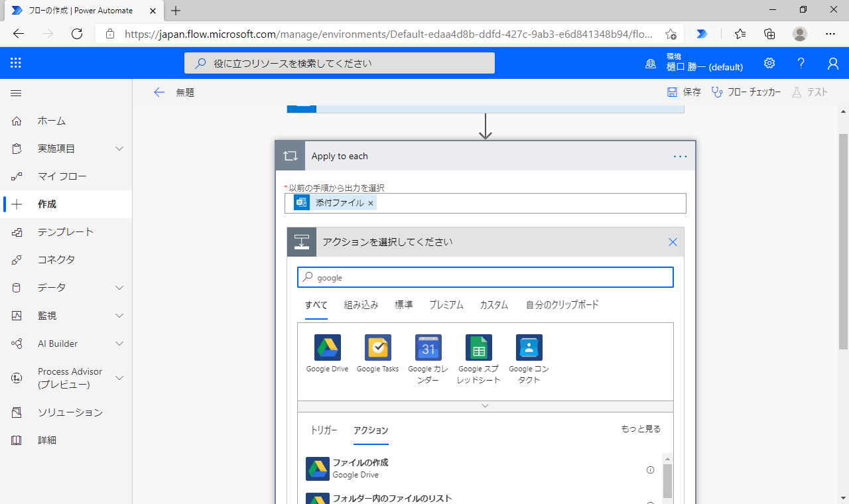Collapse the left navigation hamburger menu
The width and height of the screenshot is (849, 504).
coord(16,94)
